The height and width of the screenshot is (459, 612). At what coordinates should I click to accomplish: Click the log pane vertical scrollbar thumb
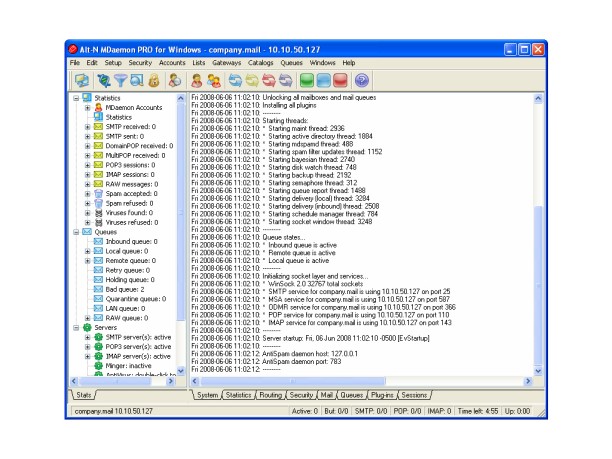(x=538, y=285)
